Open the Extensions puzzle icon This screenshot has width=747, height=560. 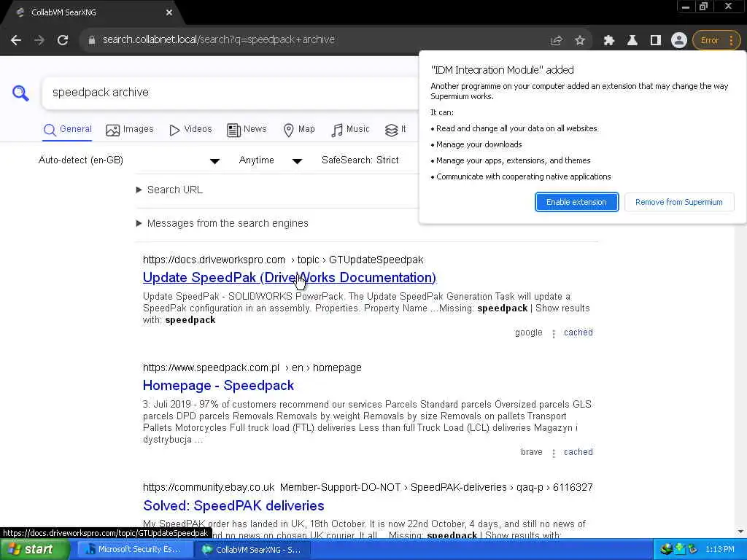609,41
